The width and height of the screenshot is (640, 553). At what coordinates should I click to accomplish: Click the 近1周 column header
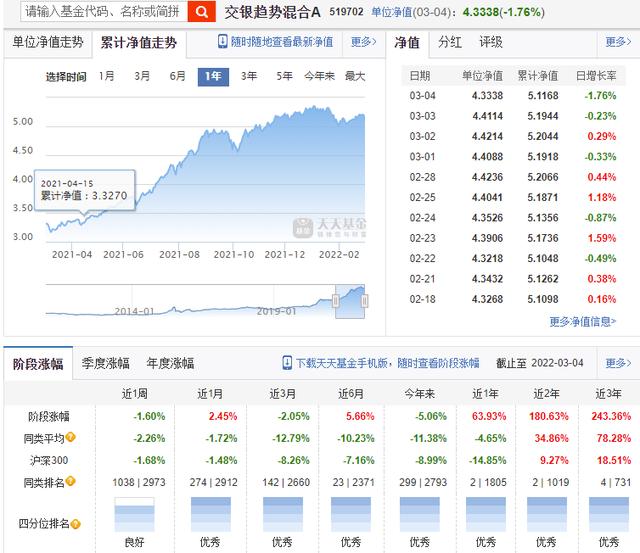tap(135, 394)
